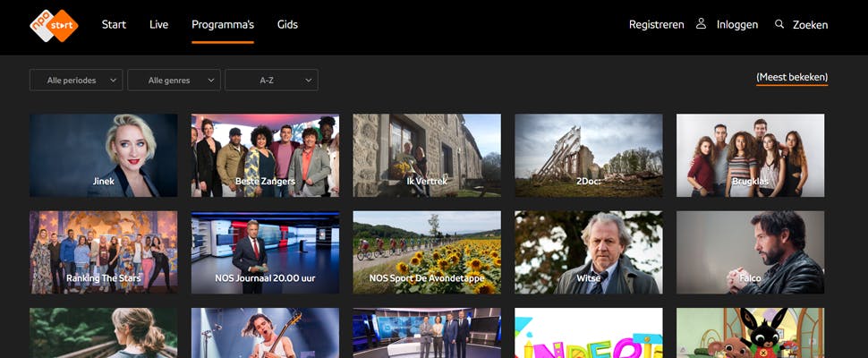The width and height of the screenshot is (868, 358).
Task: Open the Falco programme thumbnail
Action: pyautogui.click(x=750, y=252)
